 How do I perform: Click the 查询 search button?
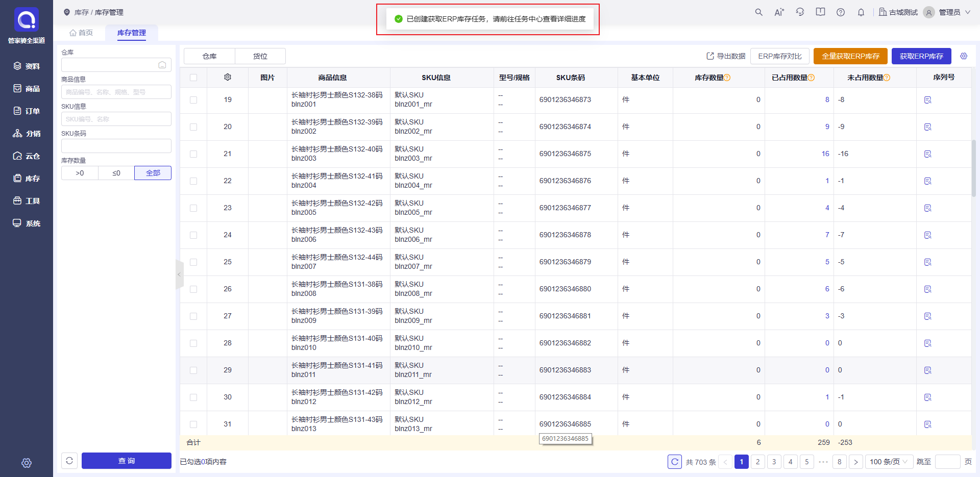pos(127,461)
